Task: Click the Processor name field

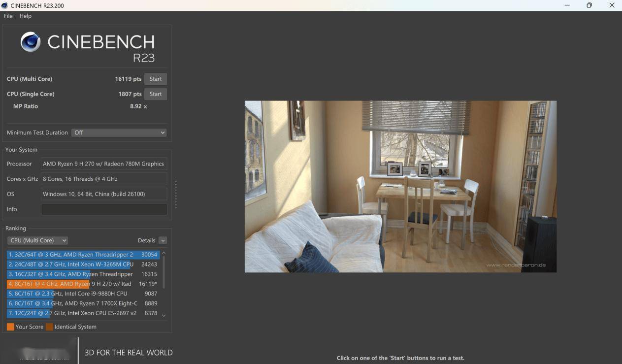Action: coord(104,164)
